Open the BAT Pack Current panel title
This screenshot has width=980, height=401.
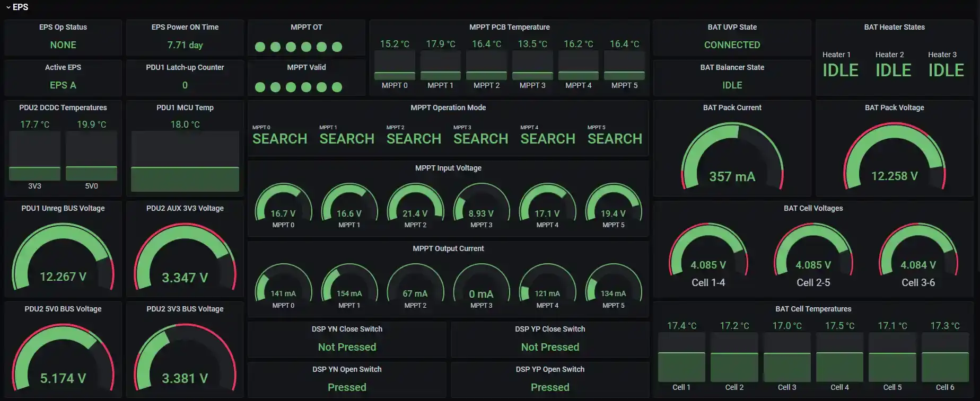(732, 108)
